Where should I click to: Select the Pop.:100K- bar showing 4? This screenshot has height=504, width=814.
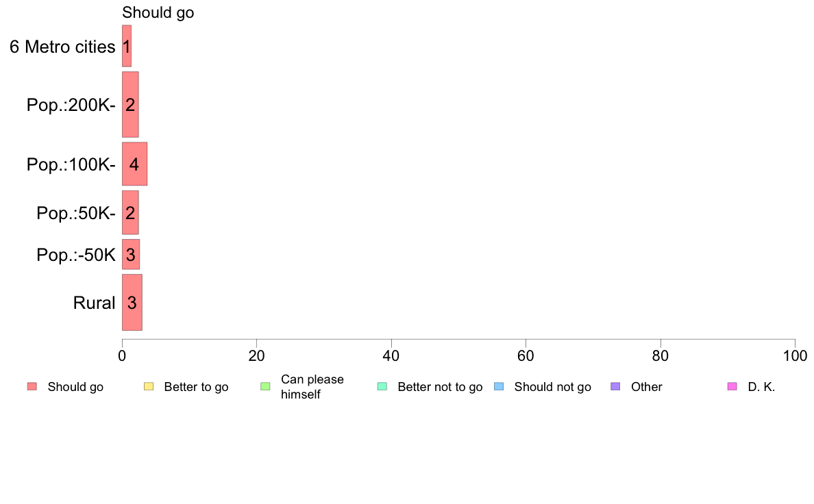pos(134,164)
